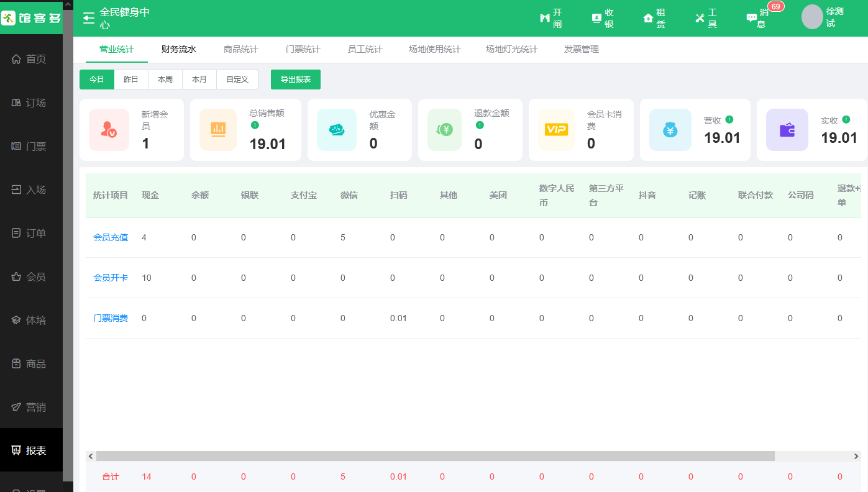The height and width of the screenshot is (492, 868).
Task: Switch to the 商品统计 tab
Action: (241, 49)
